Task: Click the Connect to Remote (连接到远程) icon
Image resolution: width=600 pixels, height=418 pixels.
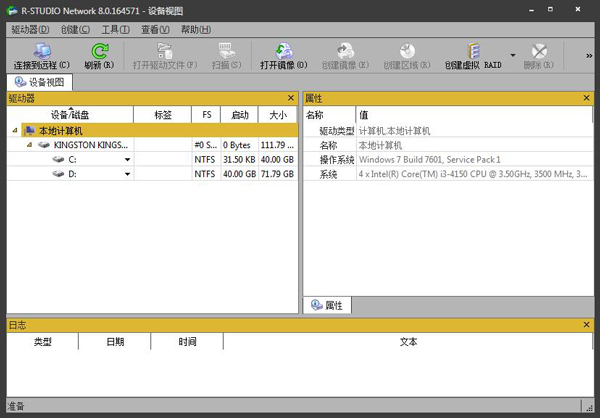Action: click(42, 51)
